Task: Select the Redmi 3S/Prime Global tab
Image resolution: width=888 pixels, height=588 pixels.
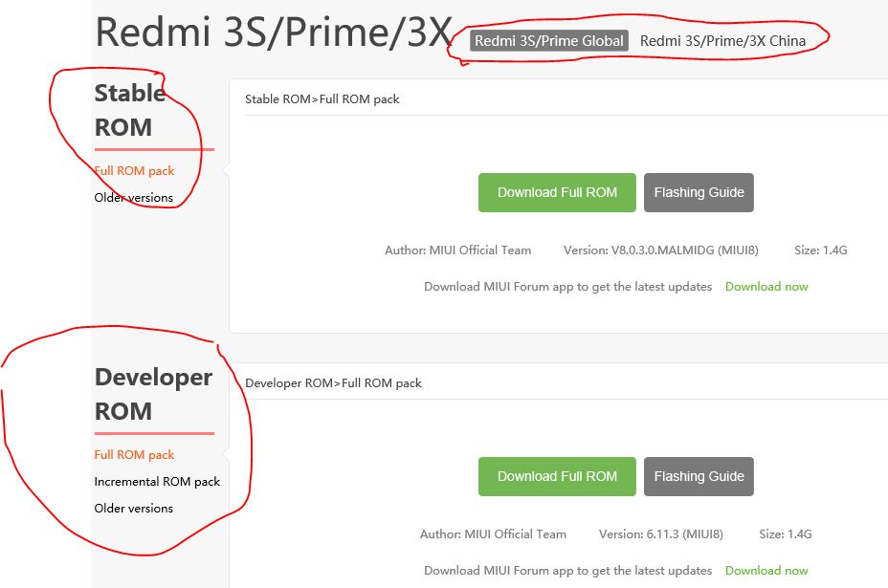Action: [548, 41]
